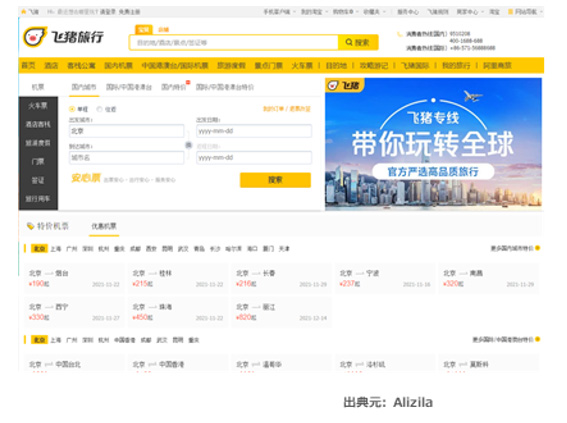This screenshot has width=567, height=423.
Task: Click the departure city field showing 北京
Action: point(127,131)
